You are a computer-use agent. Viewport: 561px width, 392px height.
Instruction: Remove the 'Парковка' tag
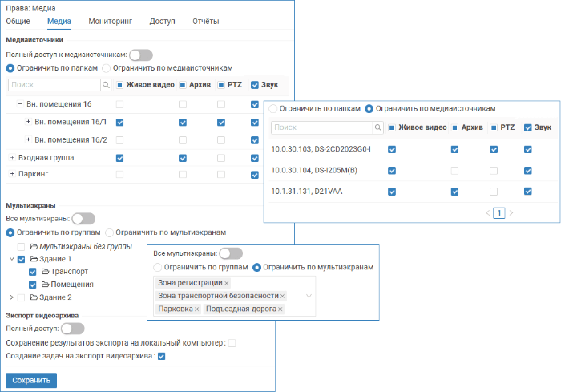[197, 309]
